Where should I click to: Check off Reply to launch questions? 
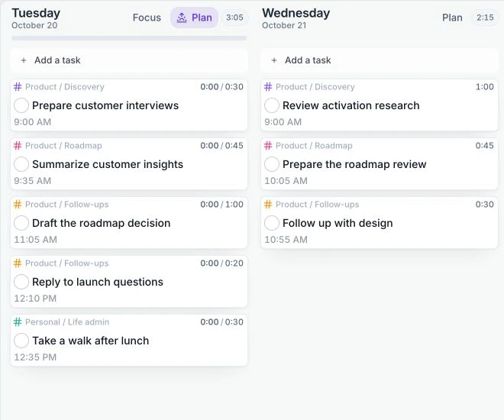pyautogui.click(x=21, y=282)
